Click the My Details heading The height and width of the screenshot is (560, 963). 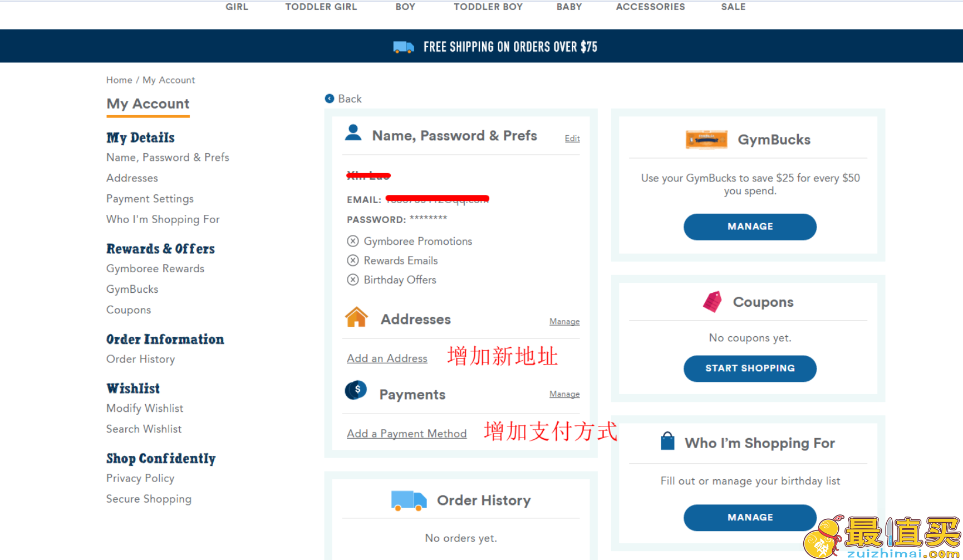point(140,137)
